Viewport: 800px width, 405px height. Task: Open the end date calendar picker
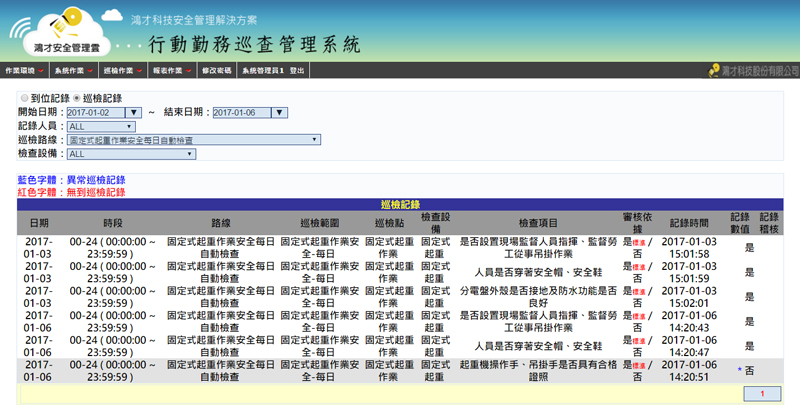tap(280, 113)
